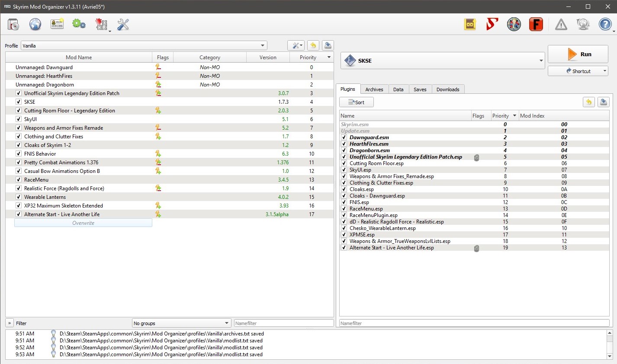
Task: Expand the Filter panel arrow button
Action: 10,323
